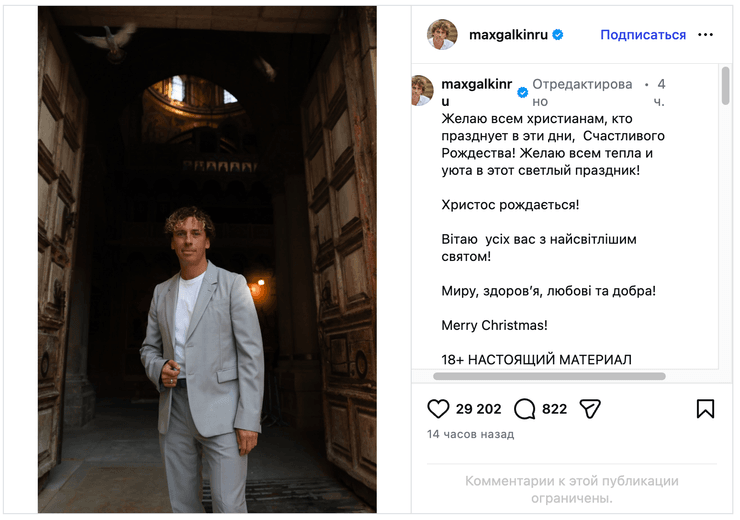Screen dimensions: 740x520
Task: Follow the account via Подписаться
Action: [643, 35]
